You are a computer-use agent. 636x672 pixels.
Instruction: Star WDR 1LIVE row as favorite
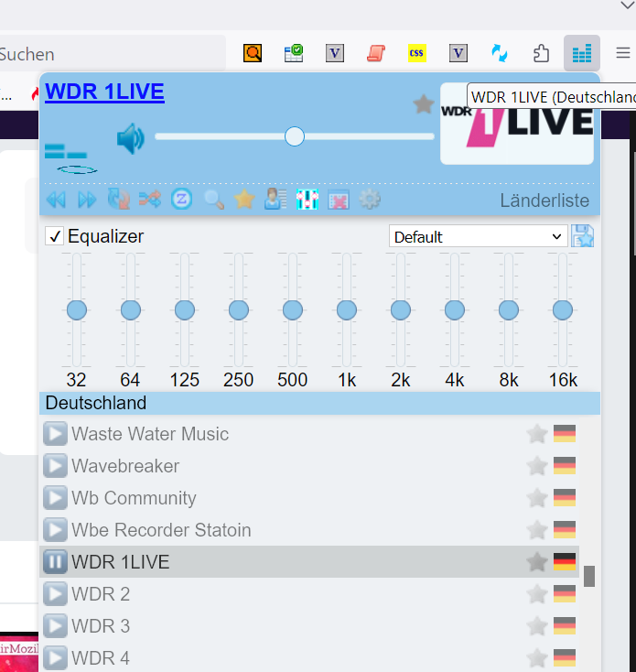click(536, 562)
